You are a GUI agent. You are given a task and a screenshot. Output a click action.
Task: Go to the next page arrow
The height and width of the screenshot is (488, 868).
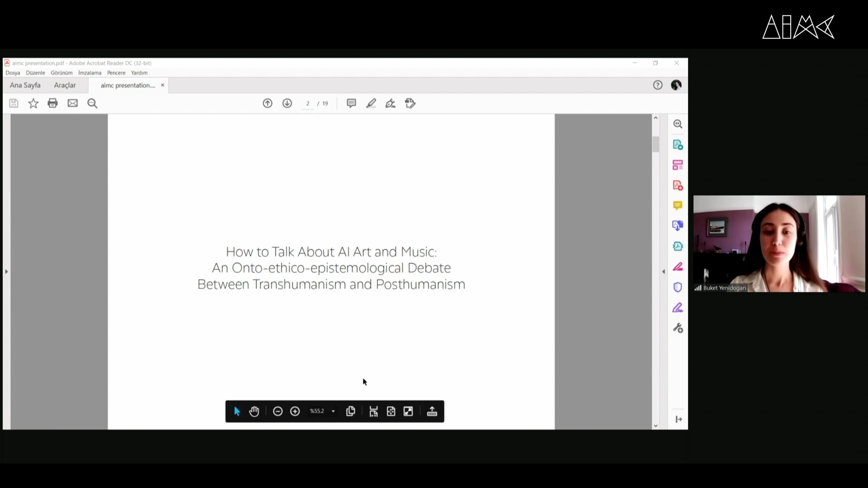(x=287, y=103)
